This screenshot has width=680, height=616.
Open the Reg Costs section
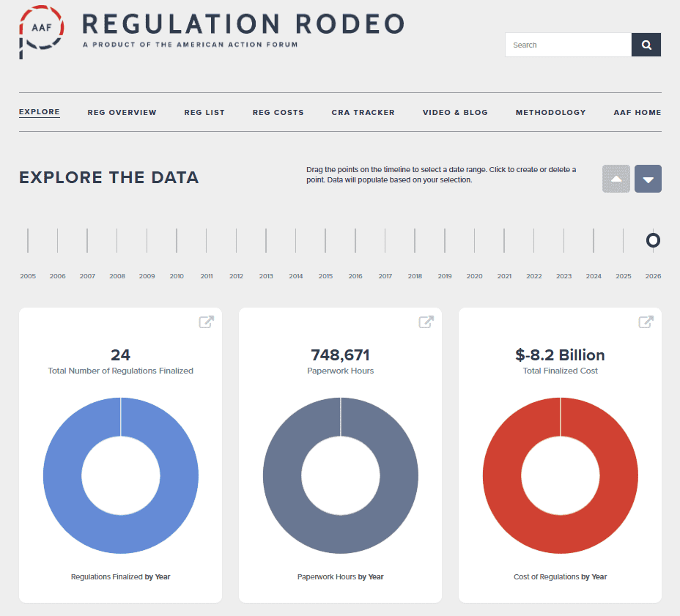point(278,112)
